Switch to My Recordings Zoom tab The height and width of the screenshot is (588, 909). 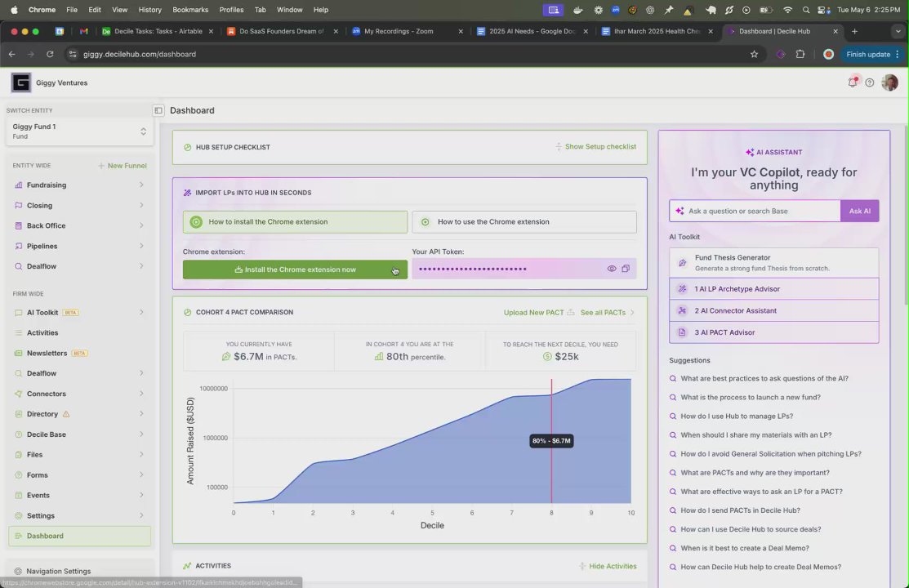pyautogui.click(x=406, y=31)
